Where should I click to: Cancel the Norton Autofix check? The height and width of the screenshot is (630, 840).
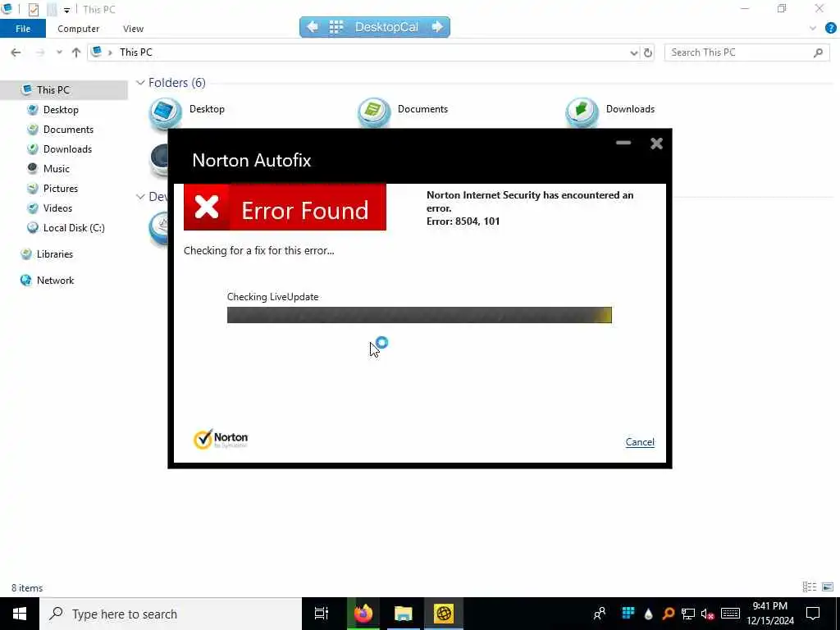point(640,442)
